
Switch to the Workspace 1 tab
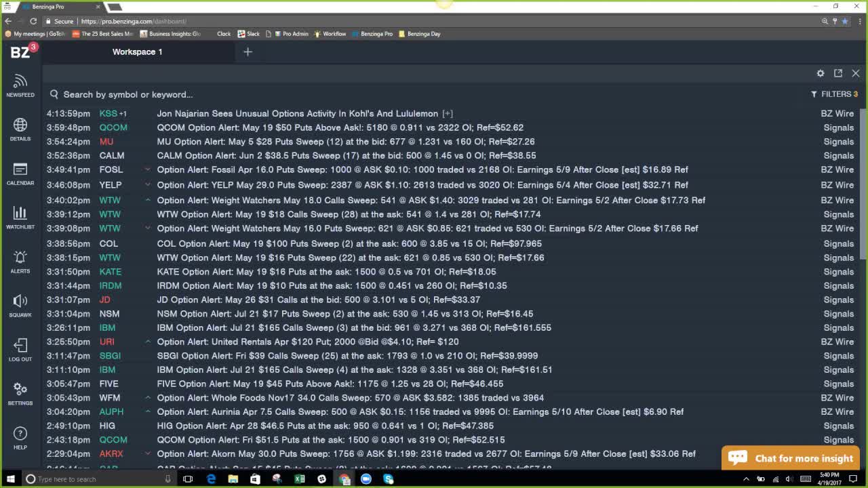[137, 52]
